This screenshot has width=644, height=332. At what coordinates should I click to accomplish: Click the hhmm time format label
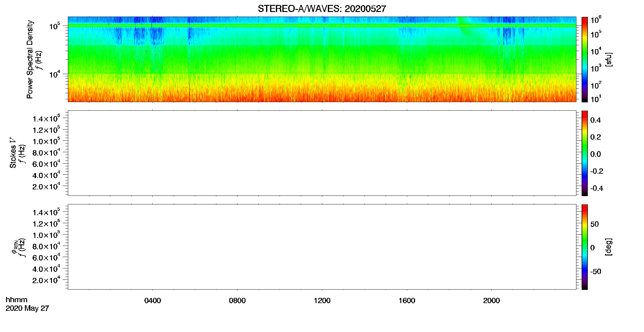(17, 300)
